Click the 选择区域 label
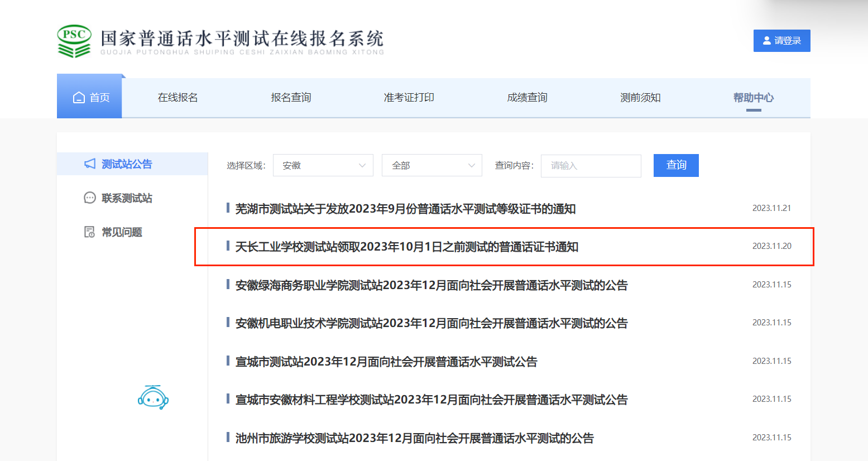 click(246, 166)
